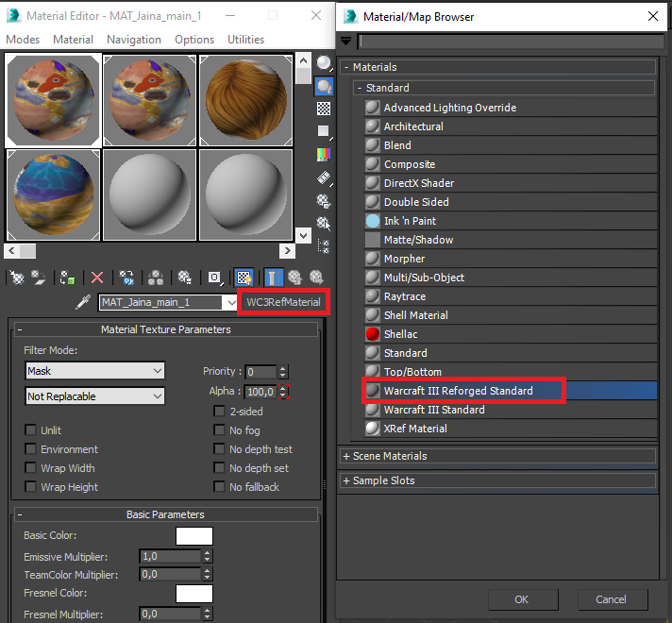Click Sample UV Tiling icon
The image size is (672, 623).
(324, 131)
